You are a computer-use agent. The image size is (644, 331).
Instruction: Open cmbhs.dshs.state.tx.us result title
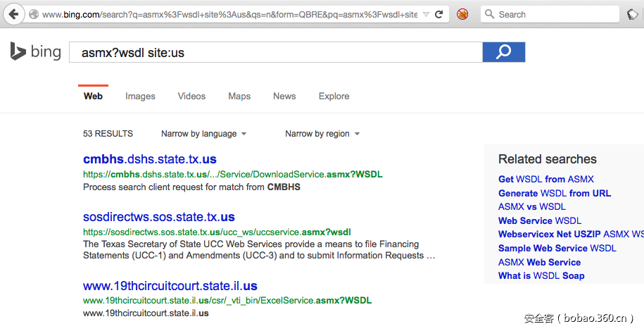click(x=150, y=159)
